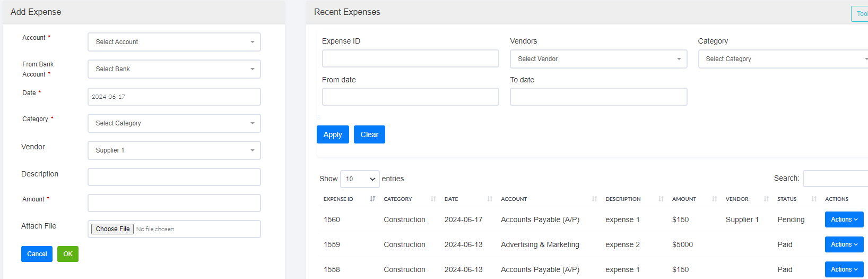
Task: Open Actions menu for expense 1560
Action: click(844, 219)
